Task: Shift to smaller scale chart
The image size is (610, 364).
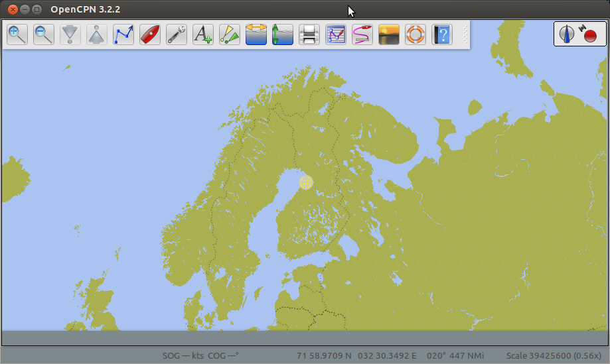Action: tap(97, 34)
